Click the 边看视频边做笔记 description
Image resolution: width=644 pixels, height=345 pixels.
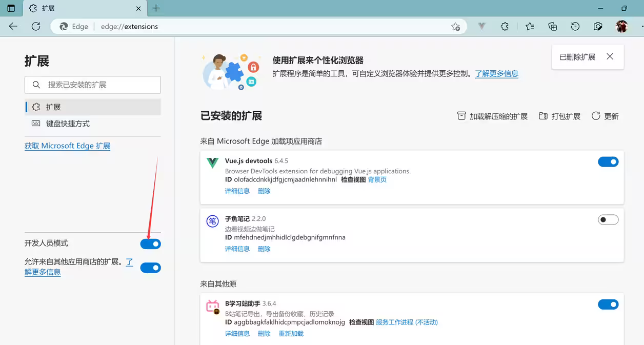pos(250,229)
